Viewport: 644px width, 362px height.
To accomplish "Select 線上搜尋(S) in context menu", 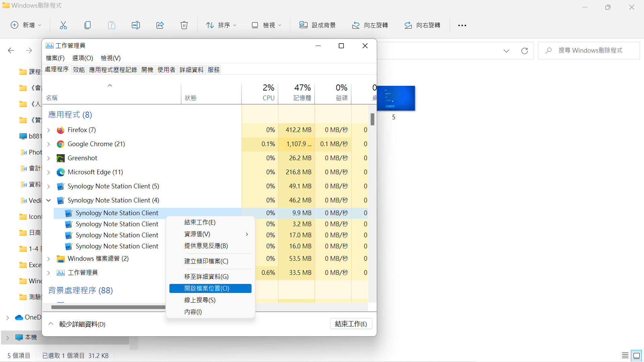I will (210, 300).
